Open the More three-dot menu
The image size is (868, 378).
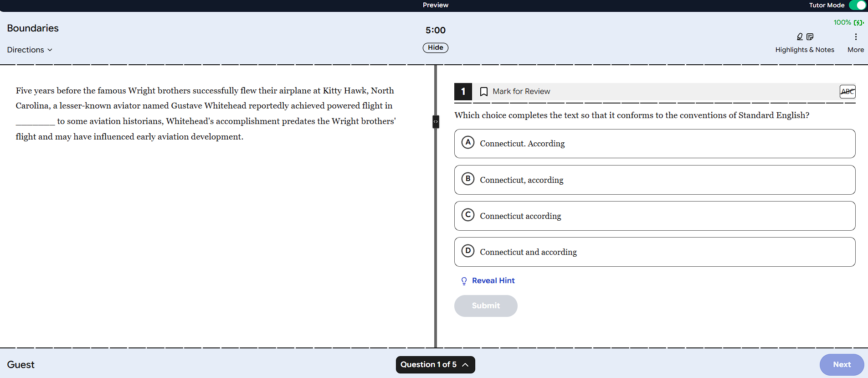(x=856, y=36)
